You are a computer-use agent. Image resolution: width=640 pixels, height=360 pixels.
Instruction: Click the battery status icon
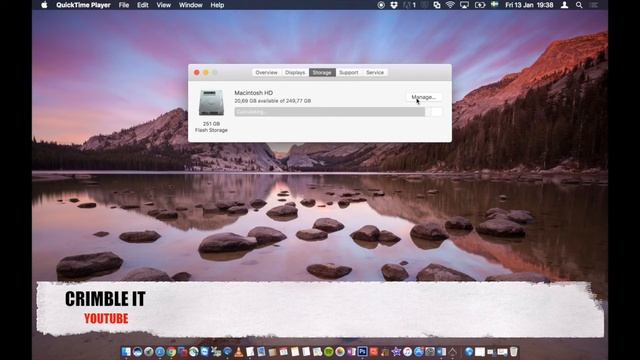click(480, 5)
